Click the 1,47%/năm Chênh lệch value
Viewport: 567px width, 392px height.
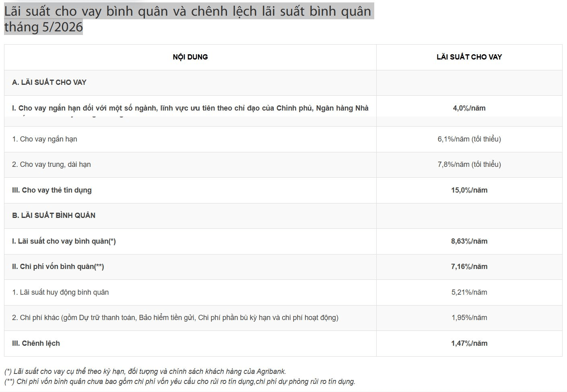[x=469, y=343]
